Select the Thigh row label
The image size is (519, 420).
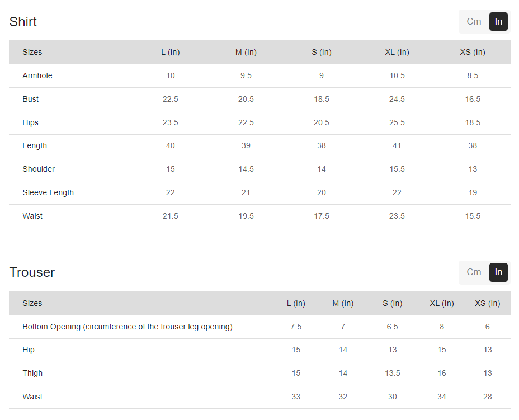click(x=32, y=374)
